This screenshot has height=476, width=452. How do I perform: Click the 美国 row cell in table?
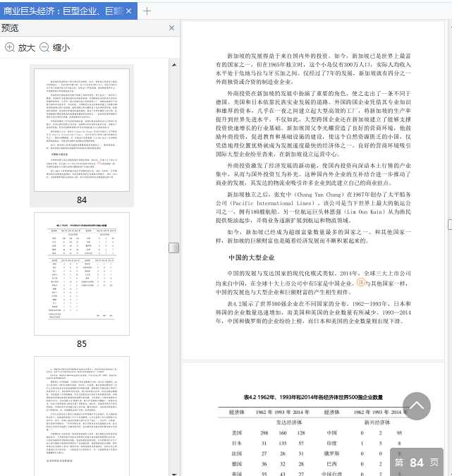[x=237, y=433]
